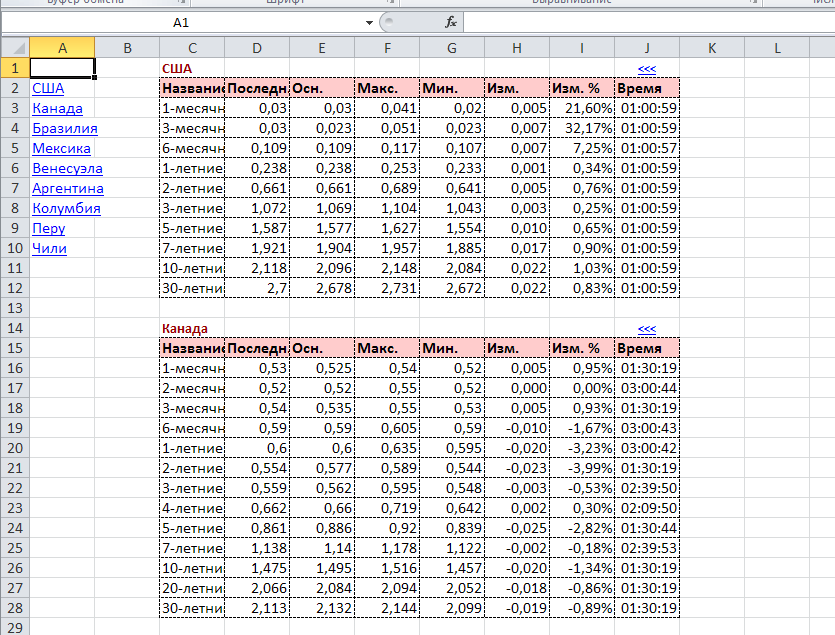Click the Name Box showing A1
835x635 pixels.
[180, 22]
